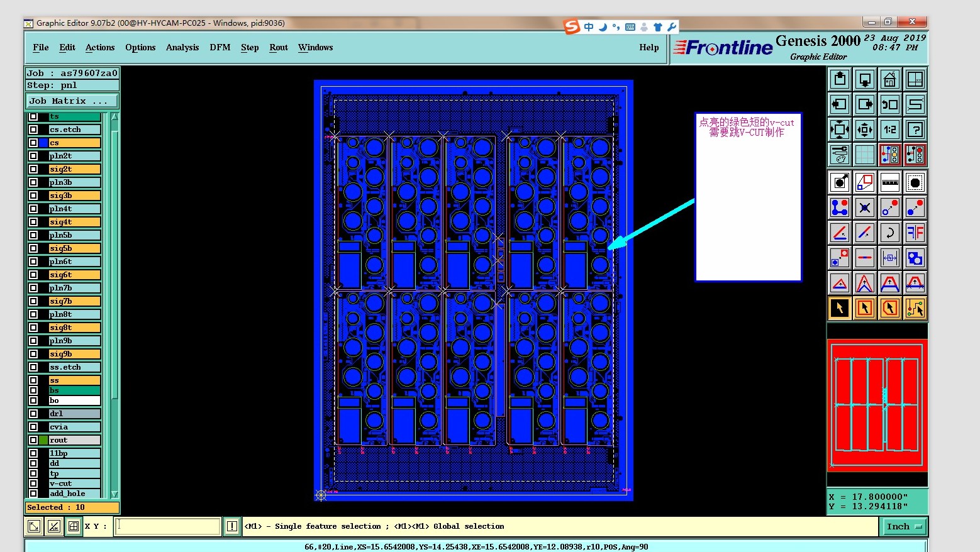Toggle the grid display icon
The image size is (980, 552).
point(865,154)
